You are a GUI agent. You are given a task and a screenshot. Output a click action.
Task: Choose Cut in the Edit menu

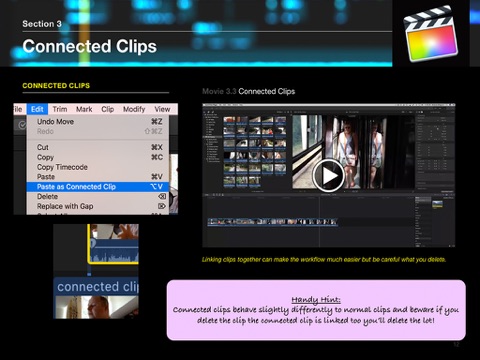(98, 147)
